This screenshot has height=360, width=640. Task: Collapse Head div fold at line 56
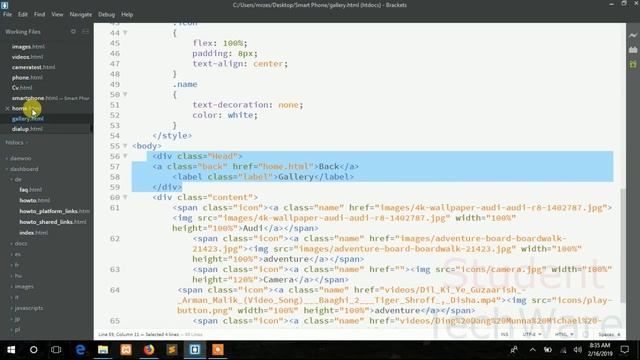click(125, 156)
